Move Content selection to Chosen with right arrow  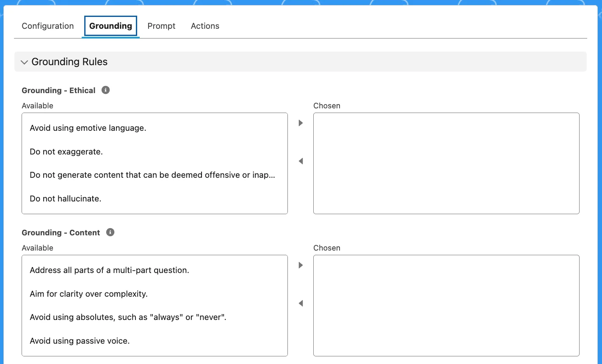click(x=301, y=265)
